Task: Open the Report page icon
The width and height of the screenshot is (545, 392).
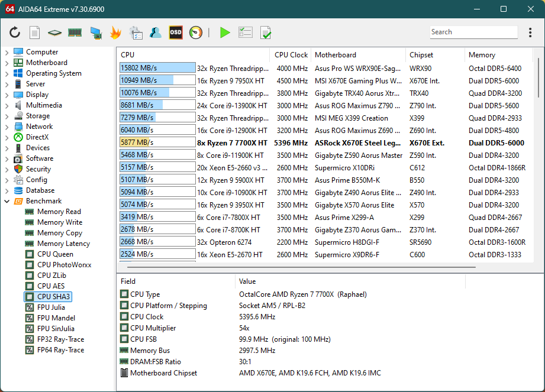Action: (34, 33)
